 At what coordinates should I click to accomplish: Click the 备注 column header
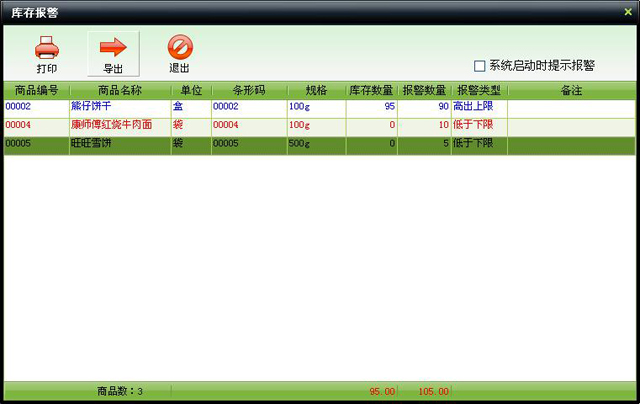pos(572,90)
